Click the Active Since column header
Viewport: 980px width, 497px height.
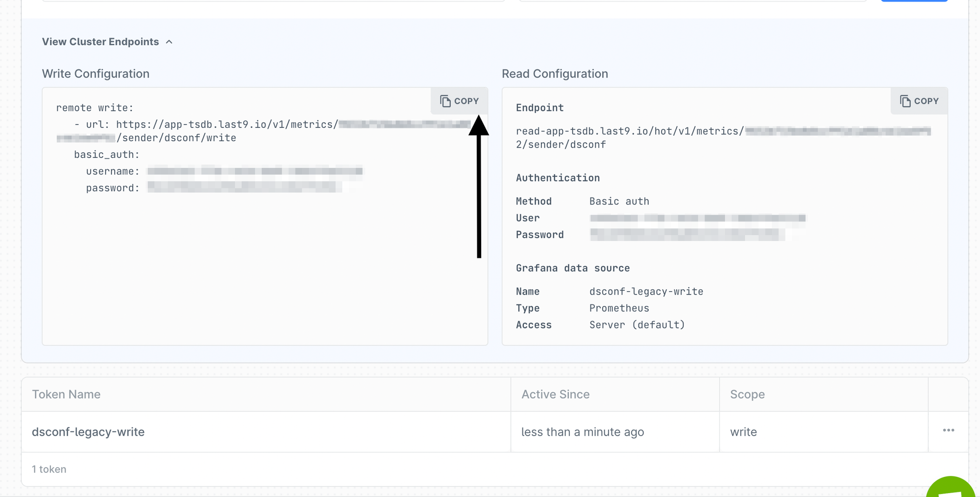coord(555,394)
